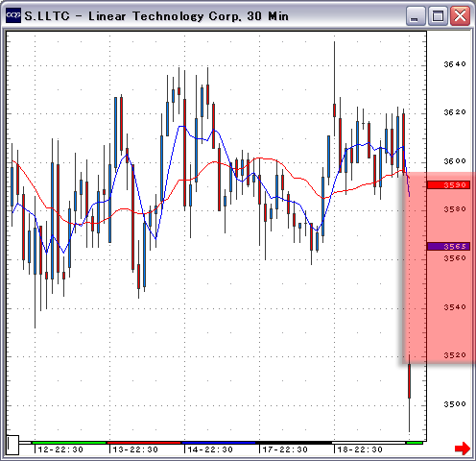
Task: Click the 3560 price axis label
Action: [x=455, y=258]
